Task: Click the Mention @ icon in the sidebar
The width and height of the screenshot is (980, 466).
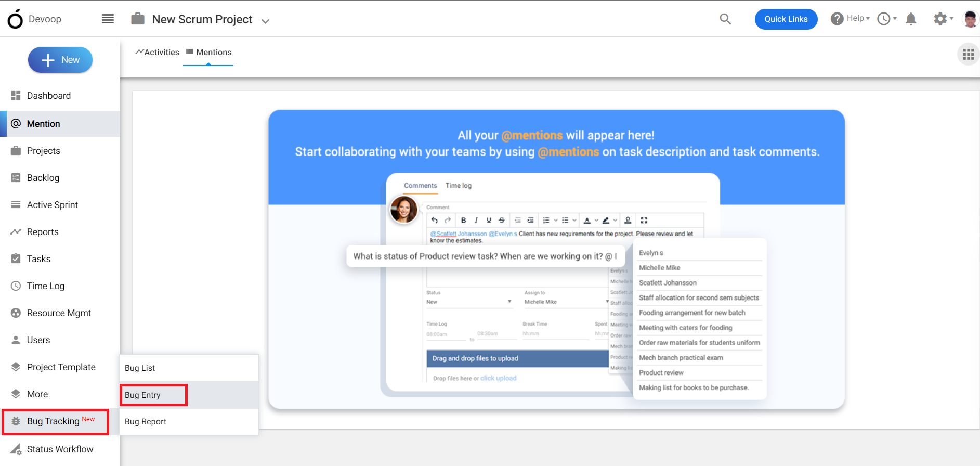Action: pos(16,124)
